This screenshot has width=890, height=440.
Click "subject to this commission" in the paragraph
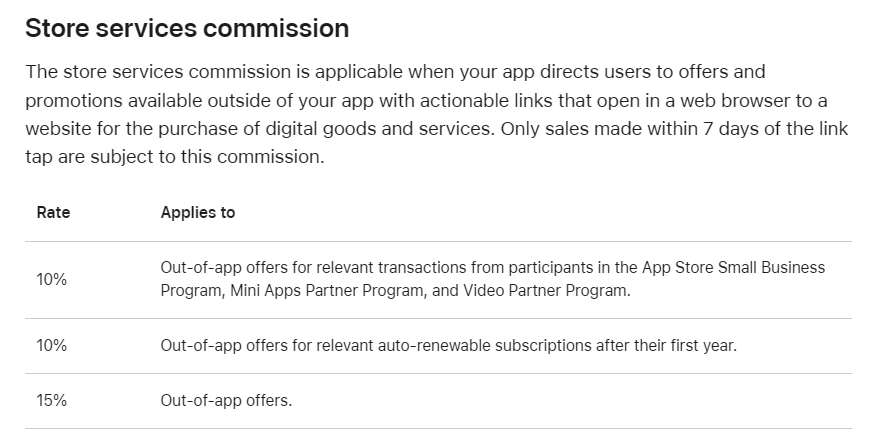coord(207,157)
